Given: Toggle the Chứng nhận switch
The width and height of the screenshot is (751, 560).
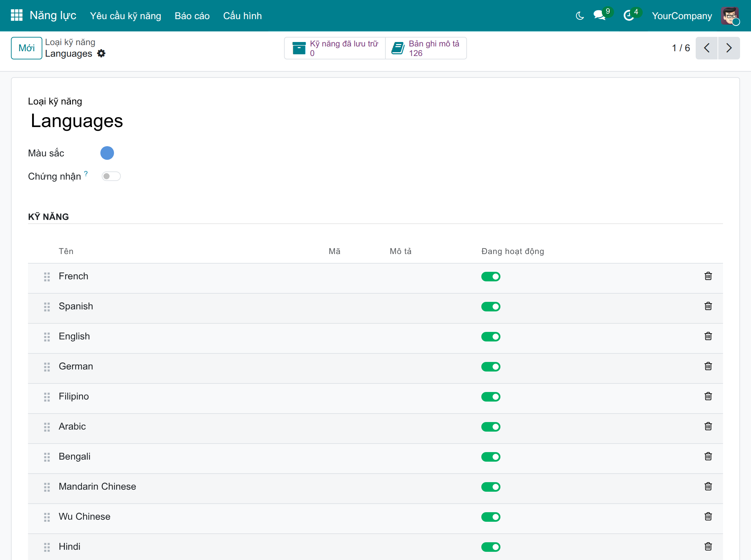Looking at the screenshot, I should tap(111, 176).
